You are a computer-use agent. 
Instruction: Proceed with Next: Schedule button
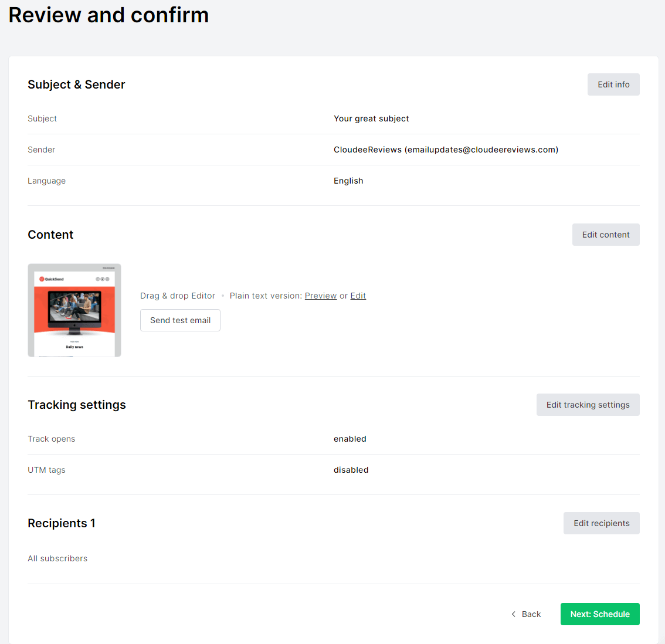(x=600, y=614)
